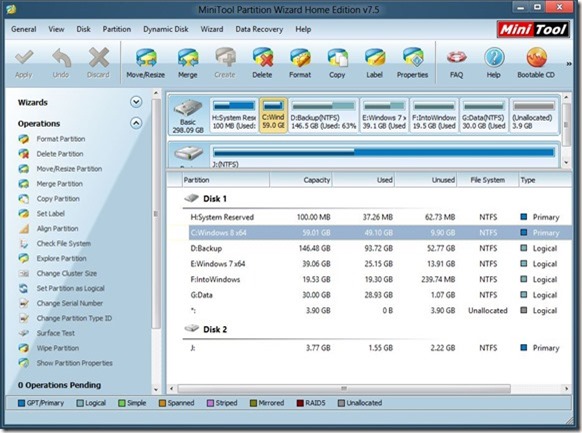Open the Data Recovery menu
This screenshot has height=433, width=582.
tap(259, 29)
